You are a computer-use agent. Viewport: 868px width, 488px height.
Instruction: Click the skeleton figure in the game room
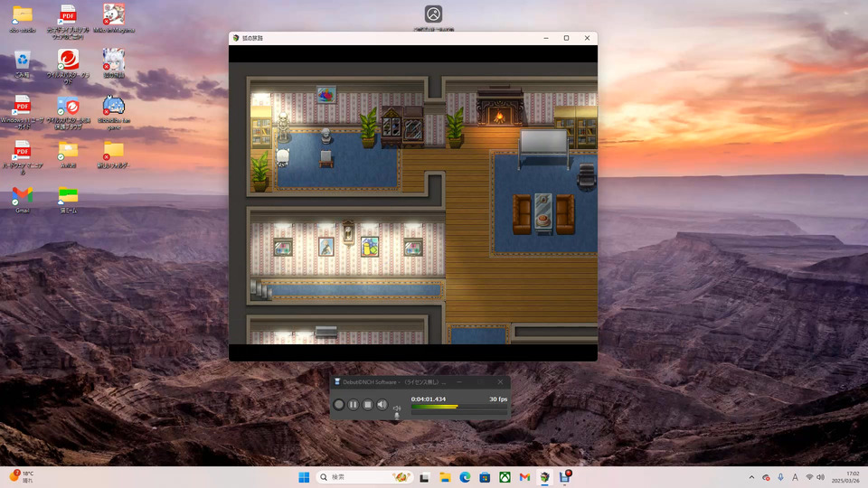click(x=283, y=127)
